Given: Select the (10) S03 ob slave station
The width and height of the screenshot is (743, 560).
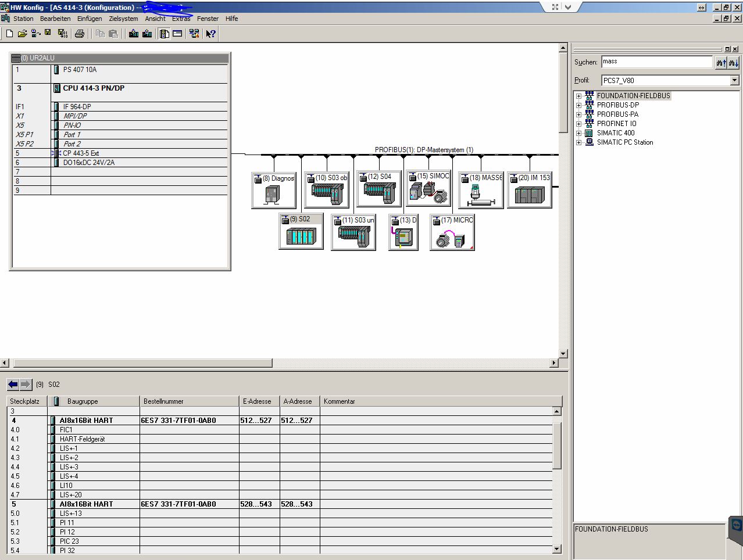Looking at the screenshot, I should click(x=327, y=190).
